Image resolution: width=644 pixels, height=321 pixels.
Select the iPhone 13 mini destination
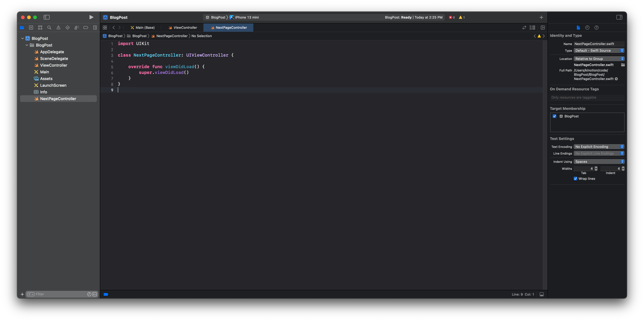point(246,17)
